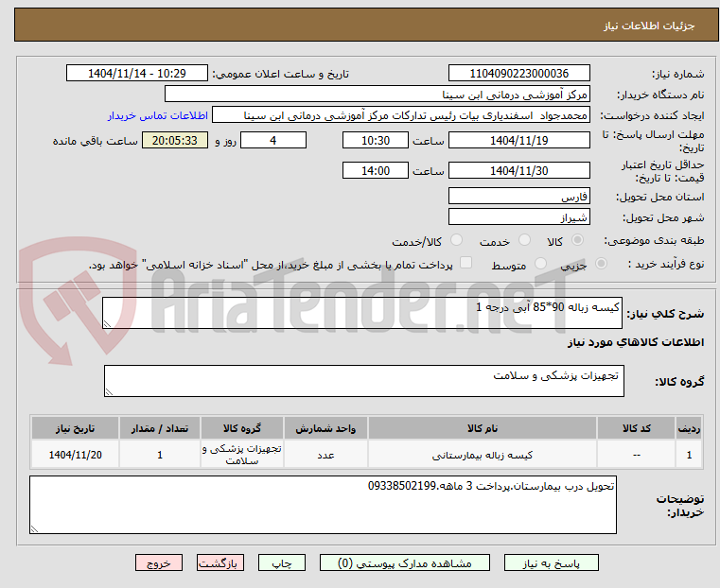
Task: Select the جزیی purchase type radio
Action: (601, 263)
